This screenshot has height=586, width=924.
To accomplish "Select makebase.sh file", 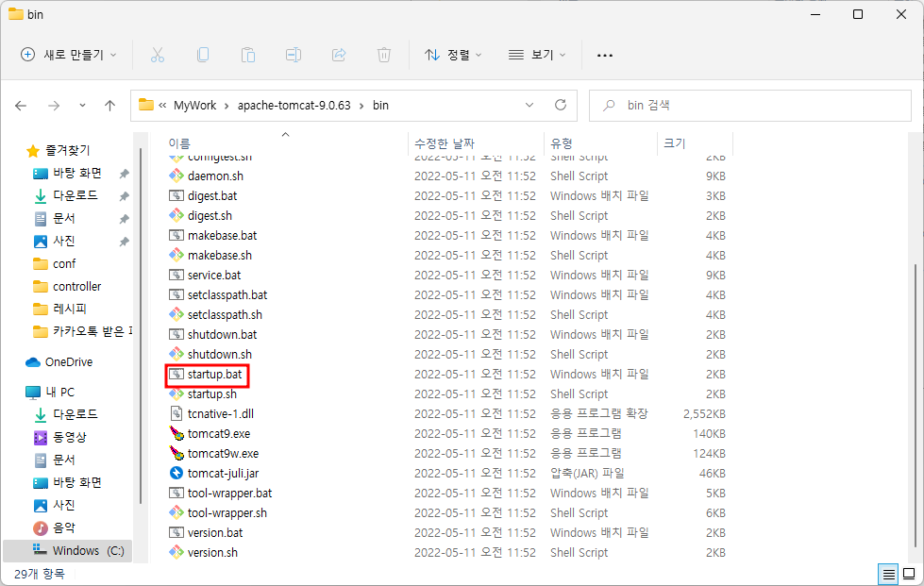I will (219, 256).
